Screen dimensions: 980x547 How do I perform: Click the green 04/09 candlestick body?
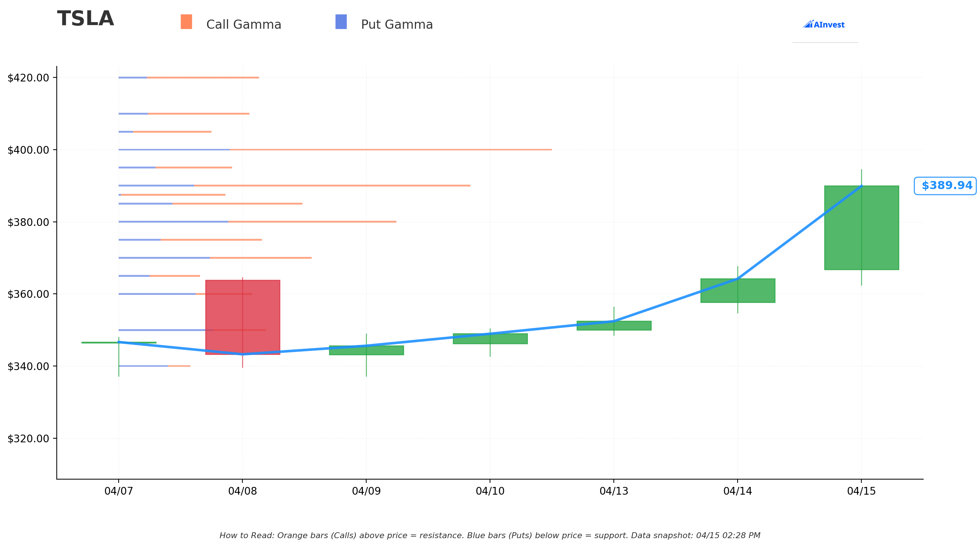[x=366, y=350]
